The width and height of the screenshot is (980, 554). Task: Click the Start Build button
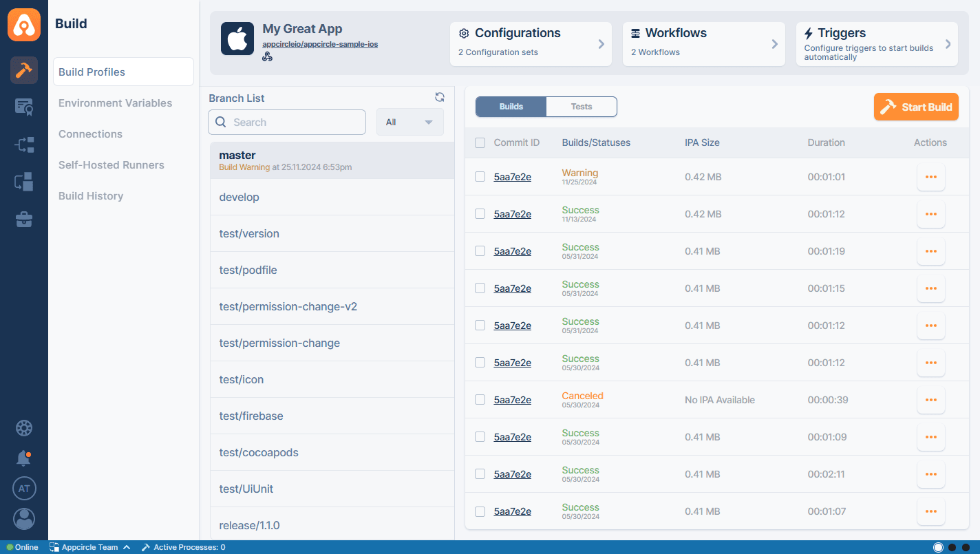(916, 107)
